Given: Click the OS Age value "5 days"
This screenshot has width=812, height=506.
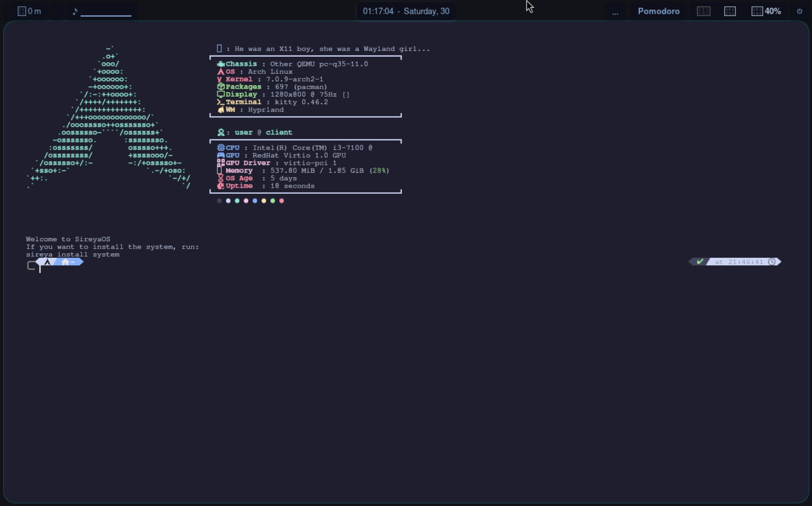Looking at the screenshot, I should (x=284, y=178).
